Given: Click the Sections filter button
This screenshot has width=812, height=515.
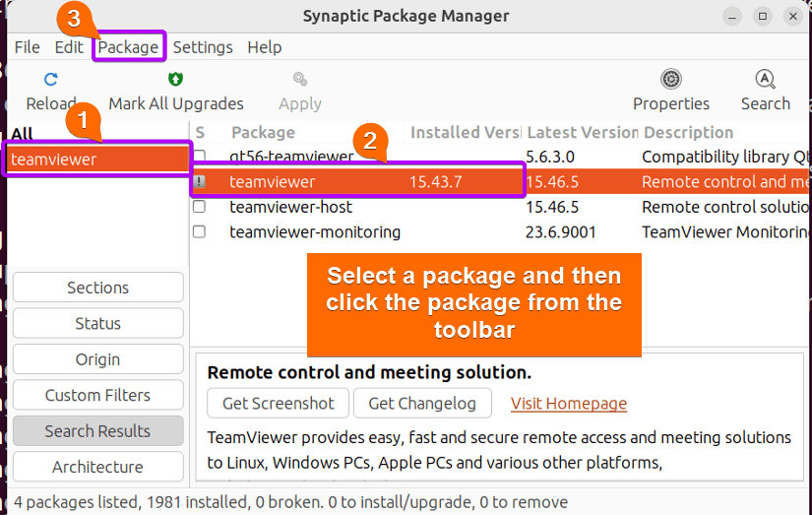Looking at the screenshot, I should [97, 287].
